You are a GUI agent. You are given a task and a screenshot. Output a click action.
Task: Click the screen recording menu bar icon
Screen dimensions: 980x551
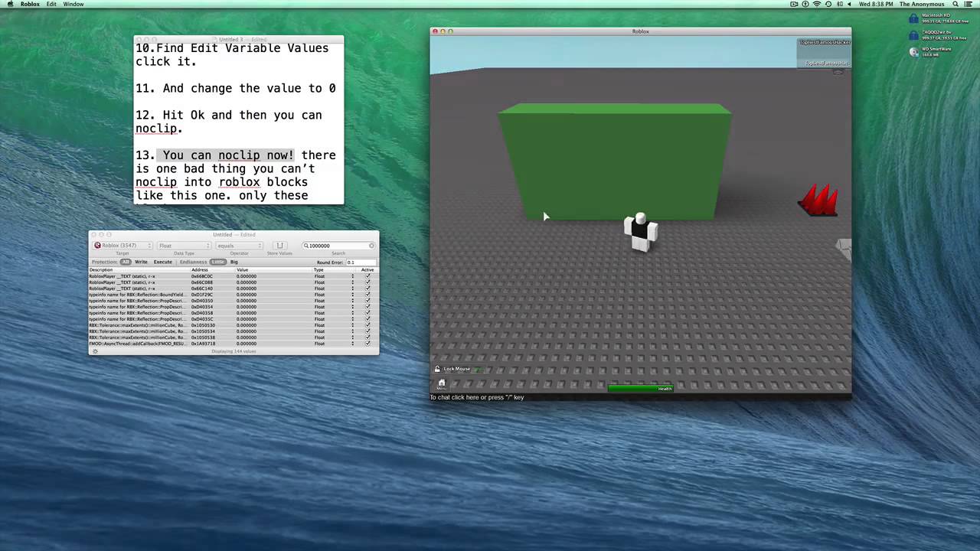[795, 4]
